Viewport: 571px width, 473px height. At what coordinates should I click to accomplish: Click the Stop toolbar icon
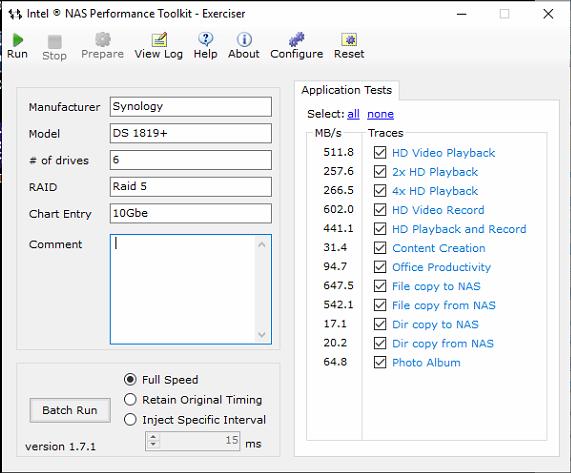[55, 42]
